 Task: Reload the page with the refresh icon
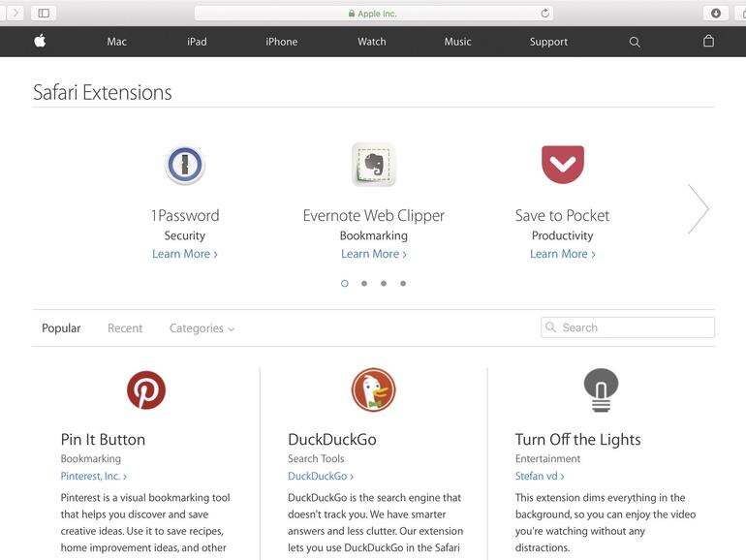[544, 14]
